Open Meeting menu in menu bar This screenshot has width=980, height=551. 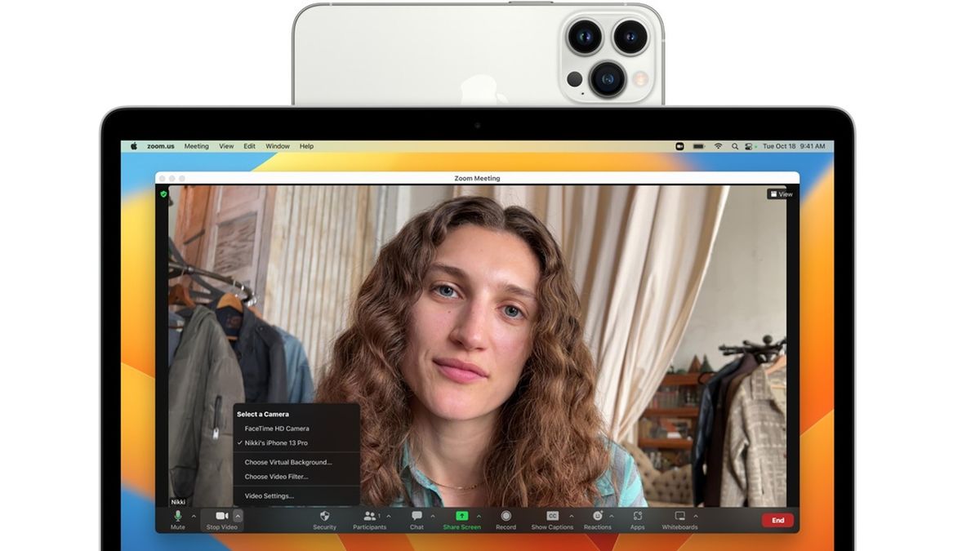[196, 146]
